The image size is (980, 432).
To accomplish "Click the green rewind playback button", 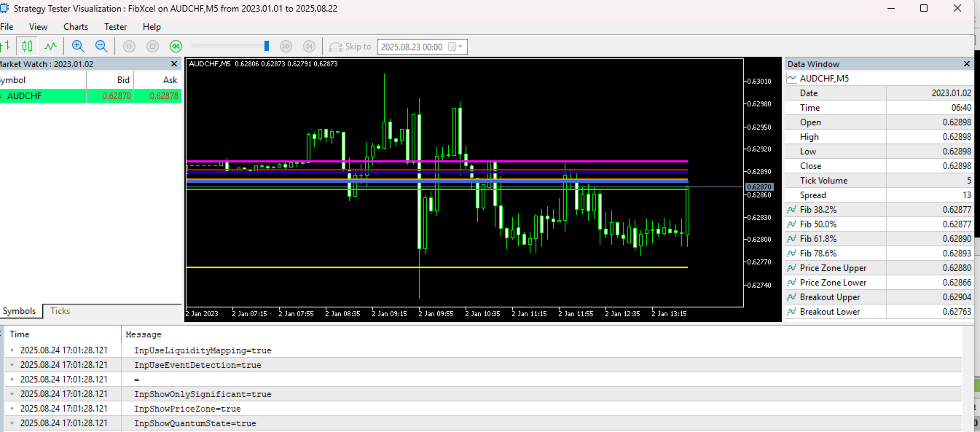I will [176, 46].
